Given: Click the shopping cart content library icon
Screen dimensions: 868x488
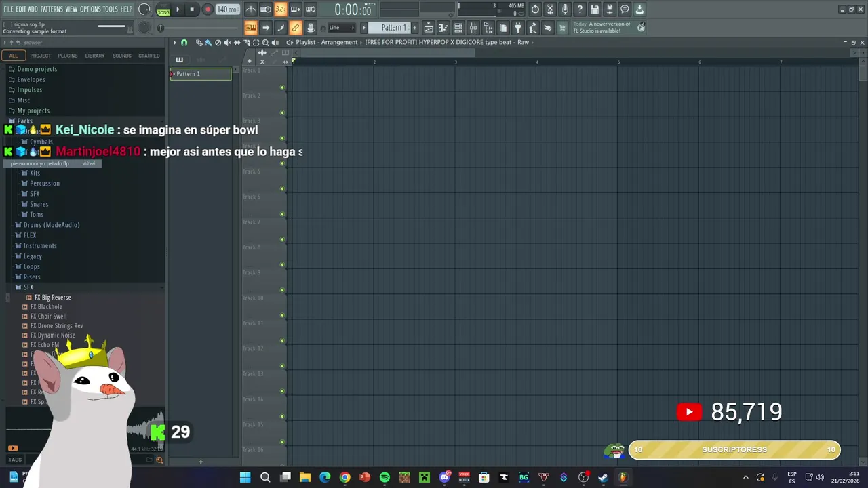Looking at the screenshot, I should tap(562, 28).
